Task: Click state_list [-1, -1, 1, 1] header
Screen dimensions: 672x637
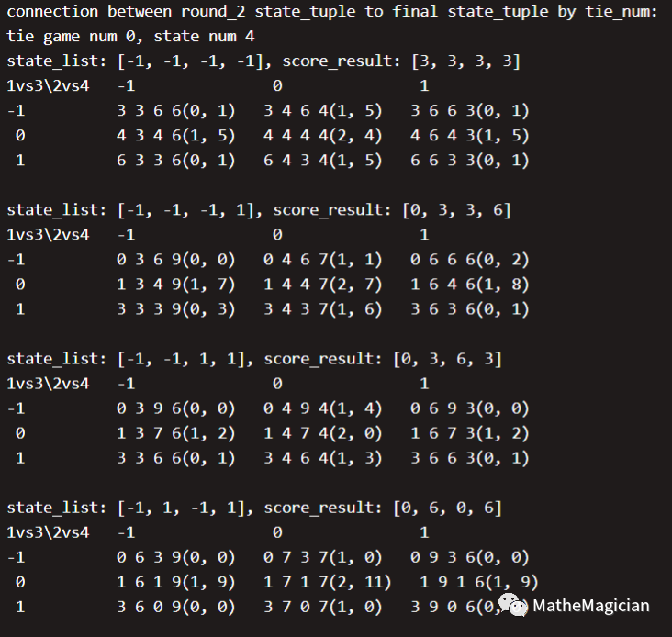Action: [130, 359]
